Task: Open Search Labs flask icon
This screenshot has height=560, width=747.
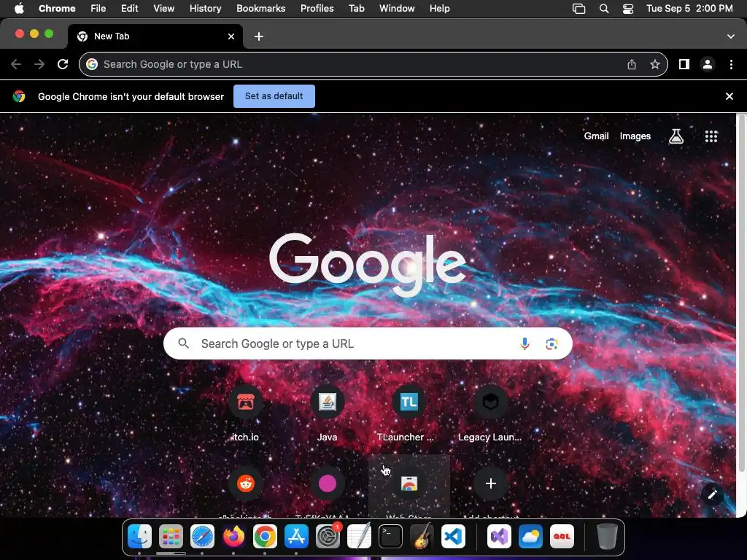Action: [676, 136]
